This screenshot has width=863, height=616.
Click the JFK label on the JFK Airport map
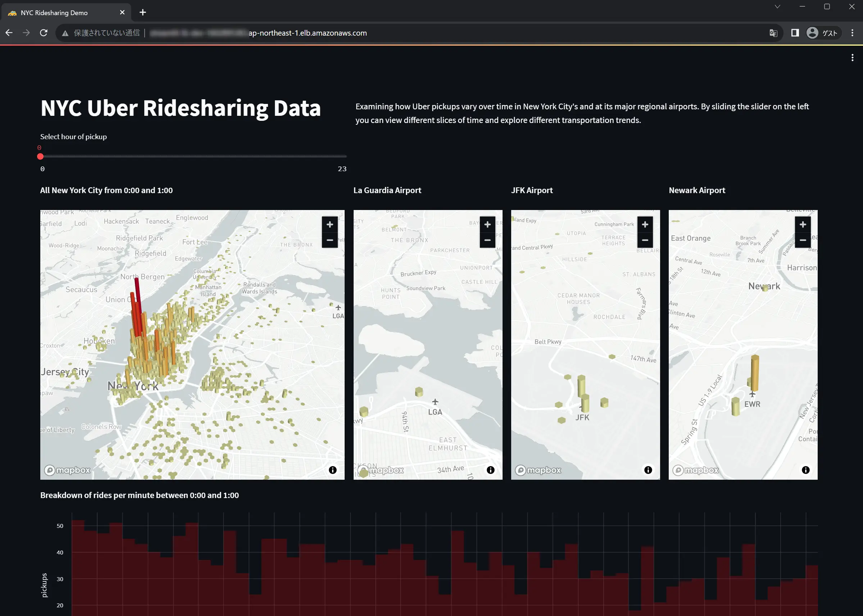tap(582, 417)
